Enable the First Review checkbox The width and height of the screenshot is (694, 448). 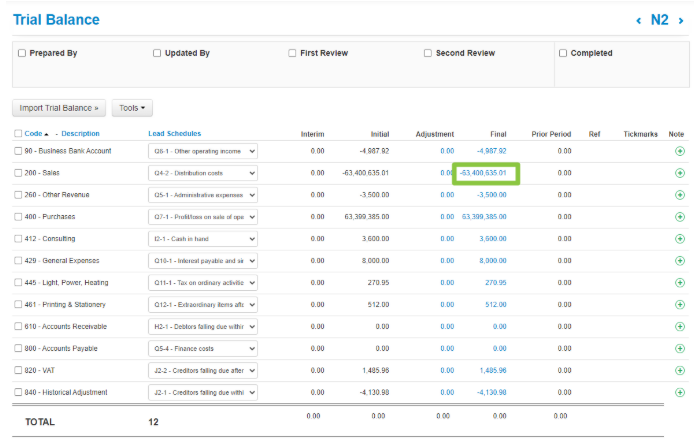tap(292, 53)
